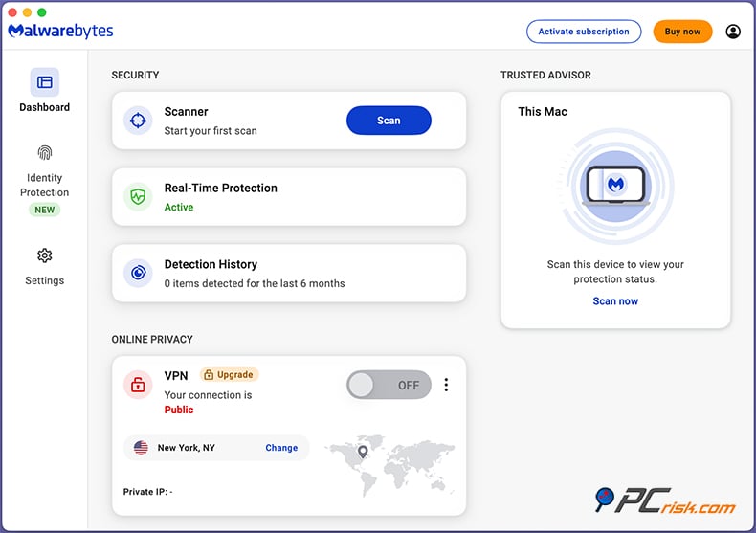Open Identity Protection fingerprint icon
Viewport: 756px width, 533px height.
(44, 153)
